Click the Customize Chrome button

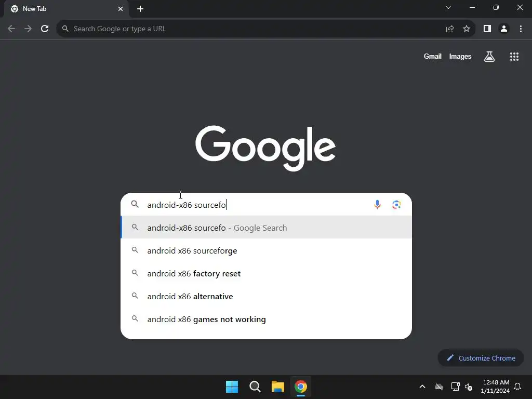[x=481, y=358]
